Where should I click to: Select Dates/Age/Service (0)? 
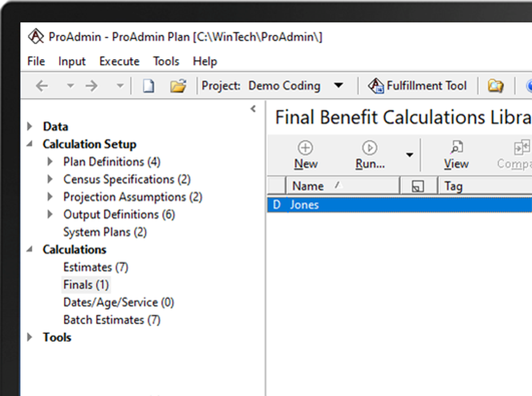coord(119,302)
